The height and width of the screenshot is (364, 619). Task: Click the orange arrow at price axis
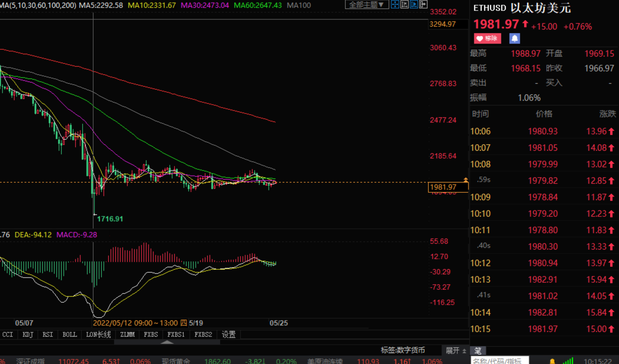click(466, 180)
